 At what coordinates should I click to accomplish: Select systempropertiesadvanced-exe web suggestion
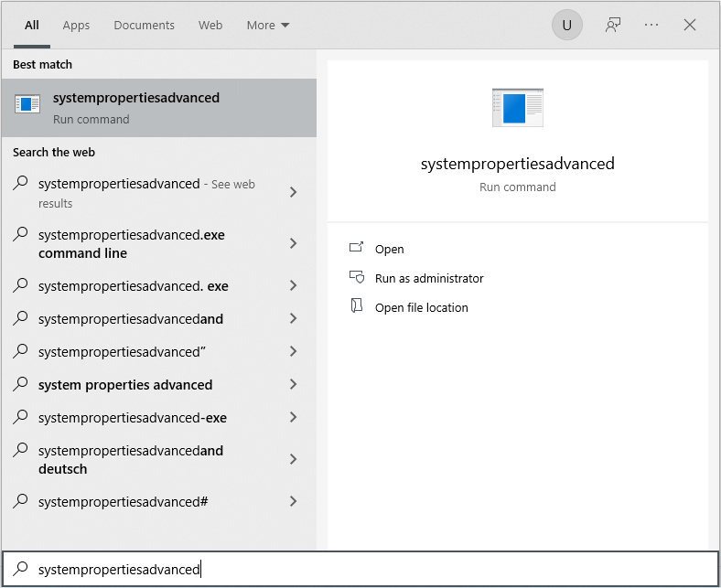133,418
